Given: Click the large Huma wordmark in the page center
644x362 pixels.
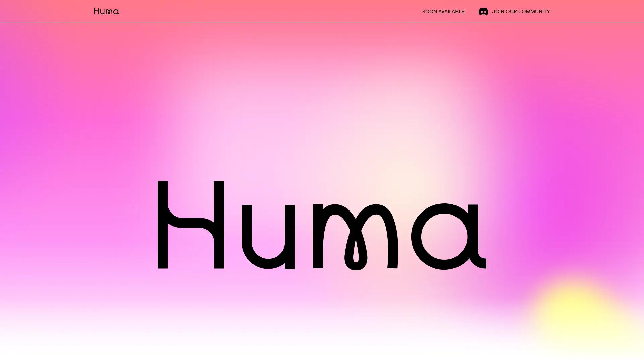Looking at the screenshot, I should pyautogui.click(x=322, y=225).
